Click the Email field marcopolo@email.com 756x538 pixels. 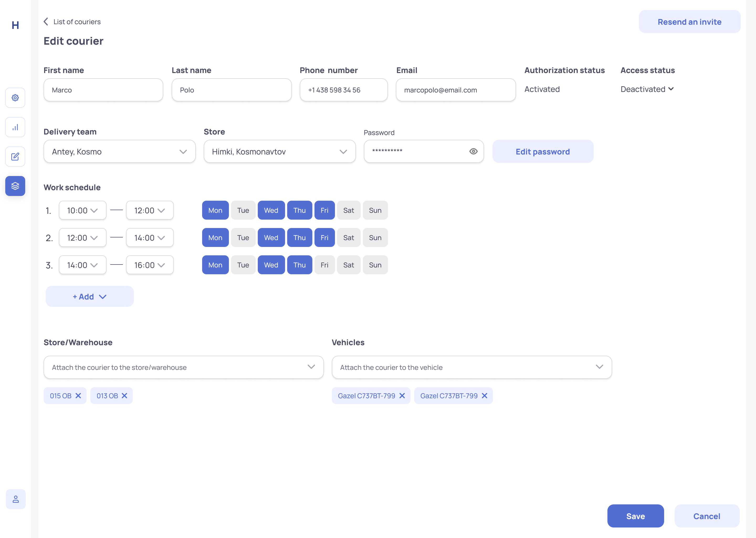(456, 90)
